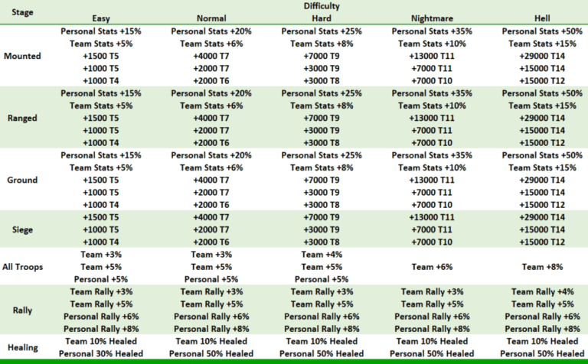Viewport: 588px width, 364px height.
Task: Click the Difficulty heading at top
Action: click(x=322, y=6)
